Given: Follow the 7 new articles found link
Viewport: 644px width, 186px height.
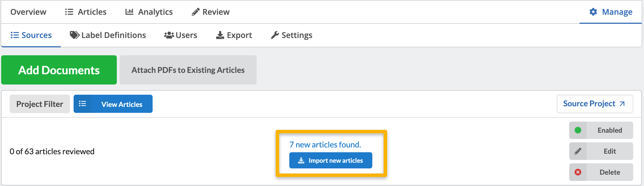Looking at the screenshot, I should (x=325, y=145).
